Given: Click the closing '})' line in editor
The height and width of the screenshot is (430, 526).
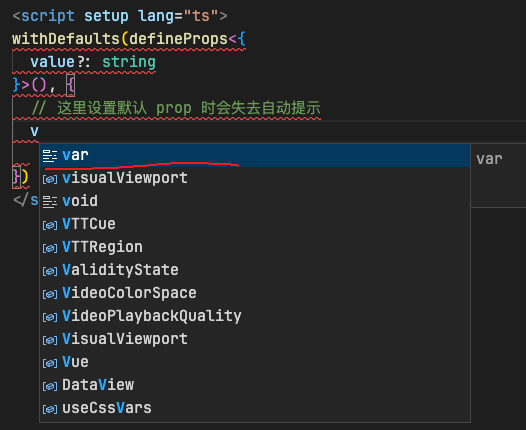Looking at the screenshot, I should click(x=20, y=176).
